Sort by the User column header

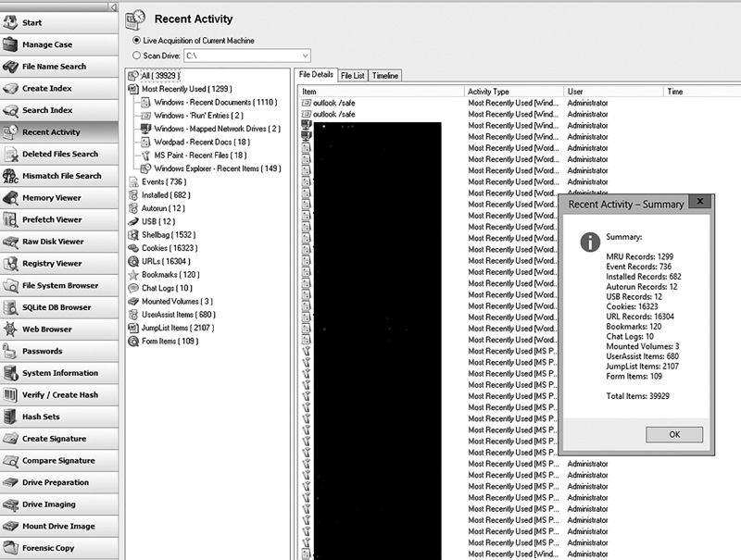[614, 92]
